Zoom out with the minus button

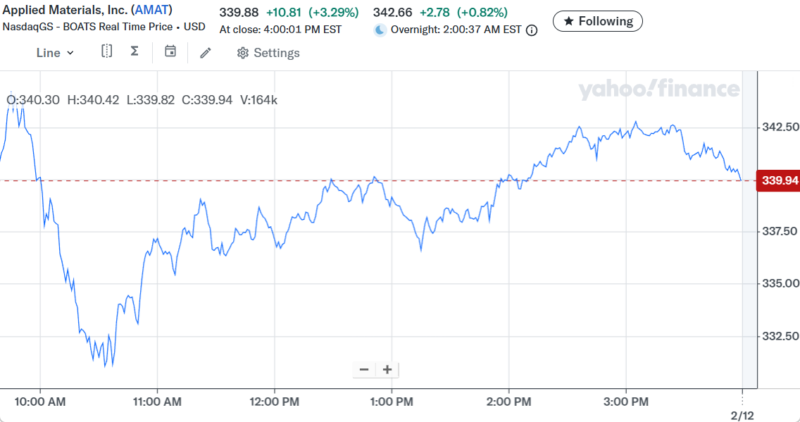pos(364,369)
